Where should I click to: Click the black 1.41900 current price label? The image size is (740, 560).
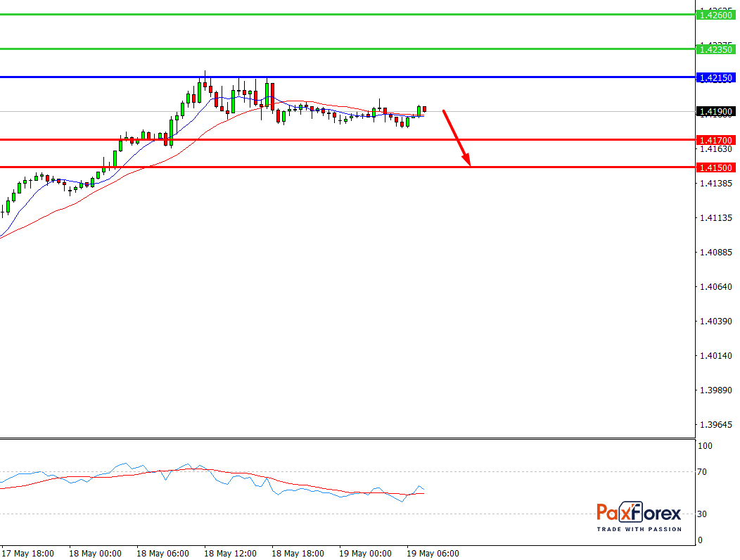716,111
